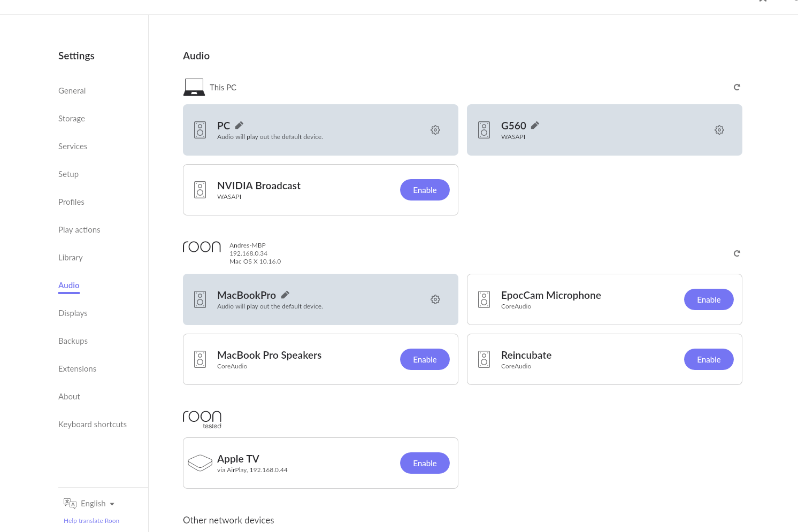Open the About page
The height and width of the screenshot is (532, 798).
pyautogui.click(x=69, y=397)
